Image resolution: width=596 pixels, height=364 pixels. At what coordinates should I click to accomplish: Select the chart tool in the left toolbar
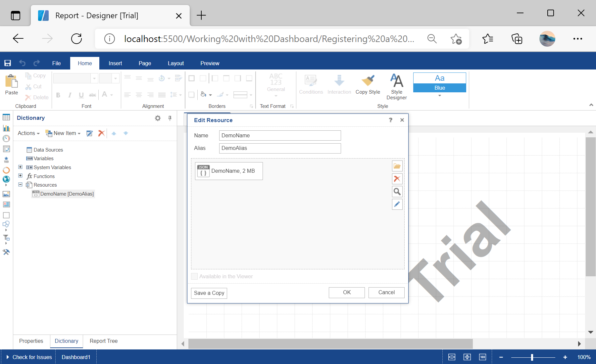(x=6, y=128)
